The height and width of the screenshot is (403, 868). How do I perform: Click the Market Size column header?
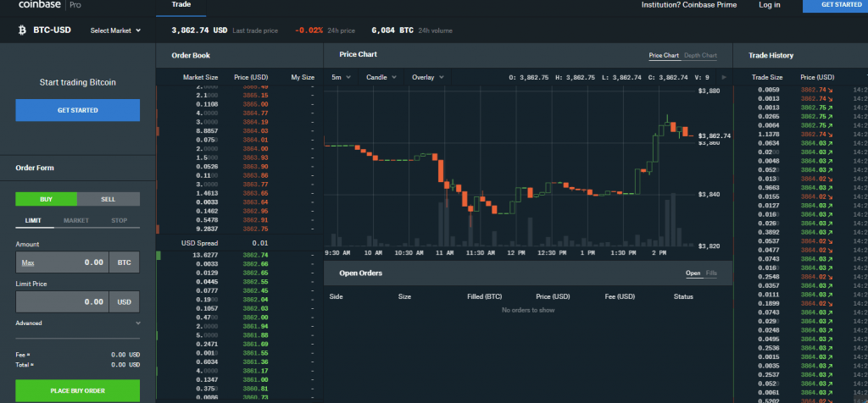coord(200,77)
